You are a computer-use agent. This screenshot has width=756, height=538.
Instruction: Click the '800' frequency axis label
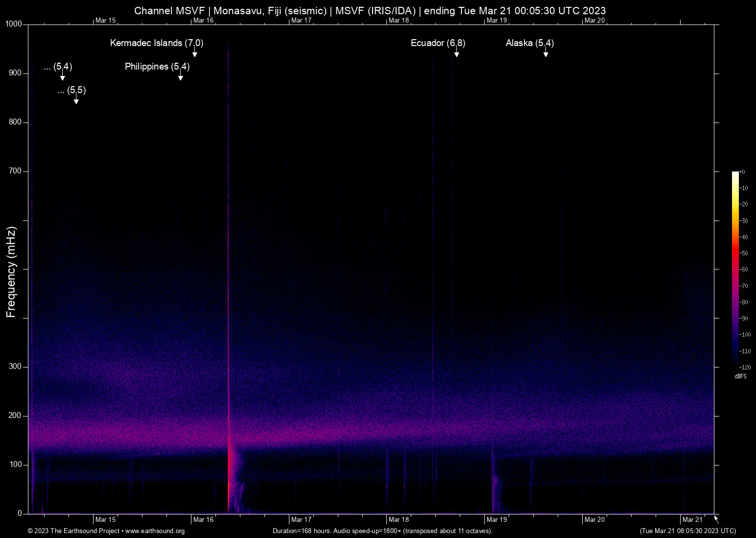click(15, 122)
